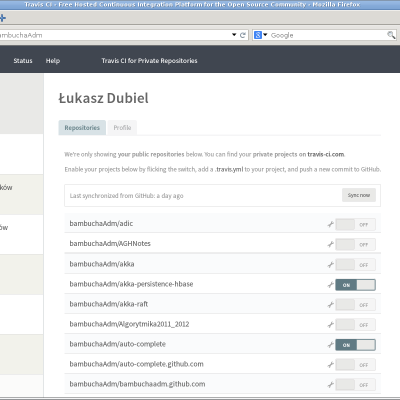The height and width of the screenshot is (400, 400).
Task: Click the '.travis.yml' text in instructions
Action: point(229,169)
